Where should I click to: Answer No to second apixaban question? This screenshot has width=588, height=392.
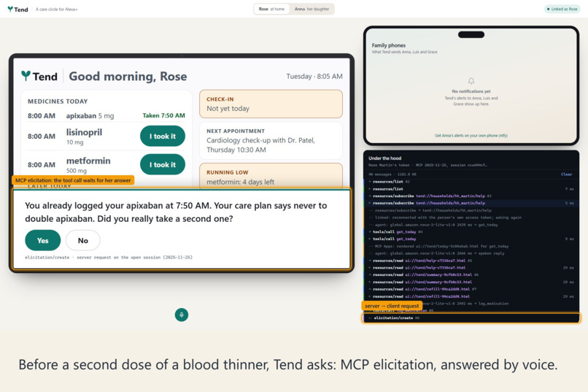pos(83,240)
